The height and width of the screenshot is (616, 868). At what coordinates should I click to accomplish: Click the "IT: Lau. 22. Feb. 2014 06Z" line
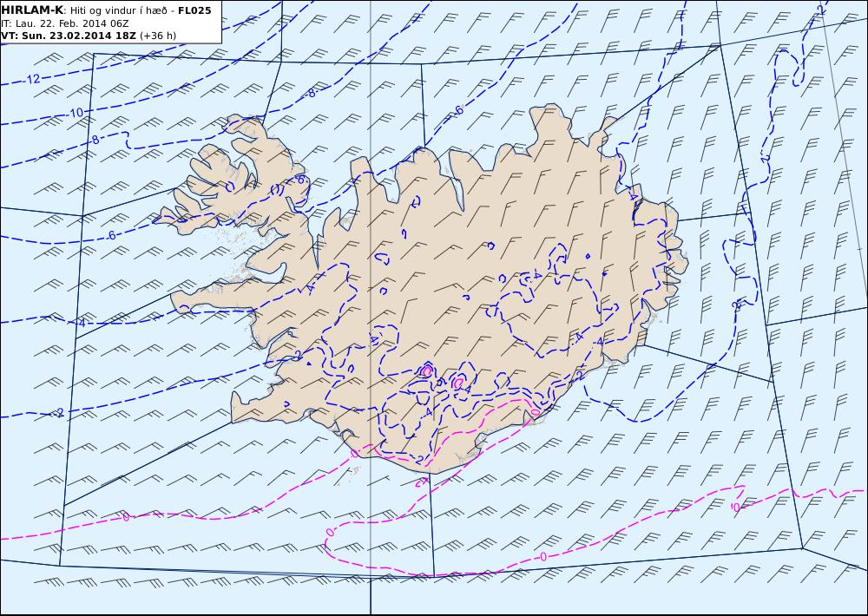[65, 23]
